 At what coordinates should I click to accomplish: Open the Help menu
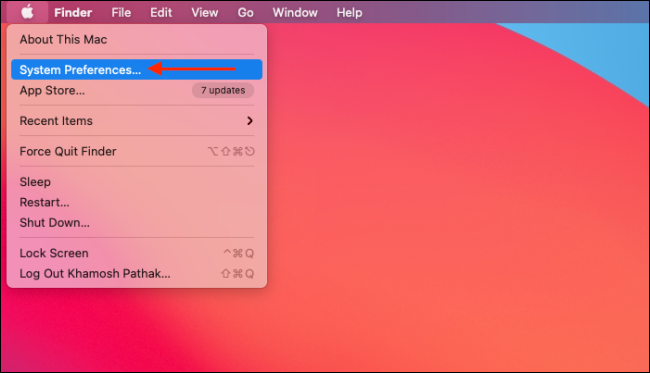[x=349, y=12]
